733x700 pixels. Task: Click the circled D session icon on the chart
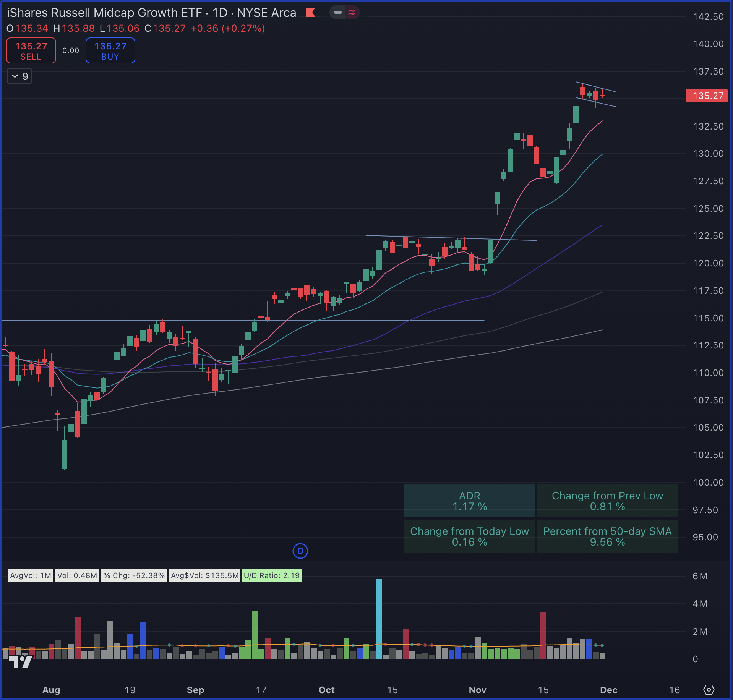300,551
